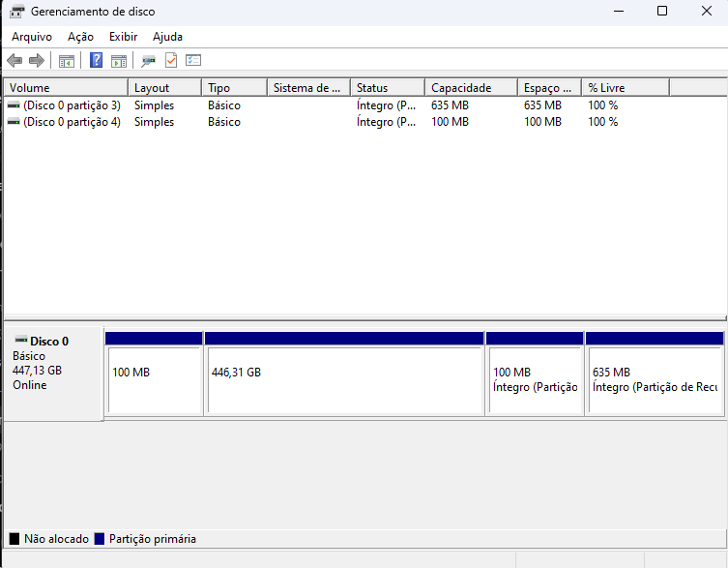The image size is (728, 568).
Task: Close the Gerenciamento de disco window
Action: tap(707, 11)
